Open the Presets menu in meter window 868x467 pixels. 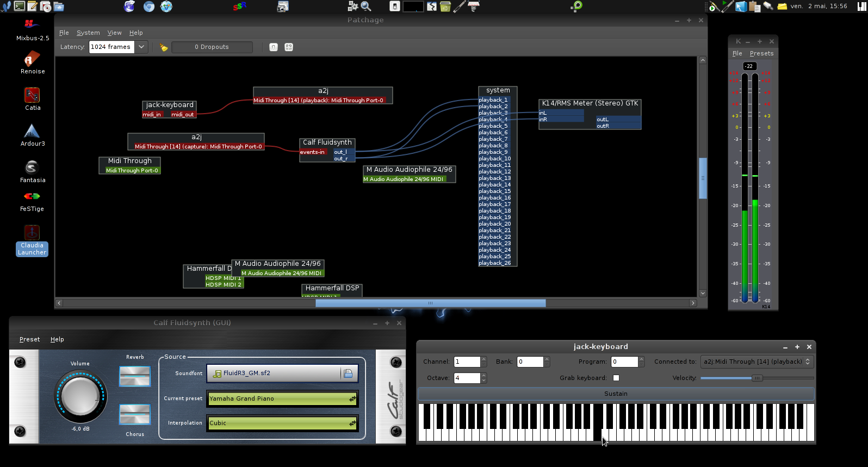click(x=761, y=53)
